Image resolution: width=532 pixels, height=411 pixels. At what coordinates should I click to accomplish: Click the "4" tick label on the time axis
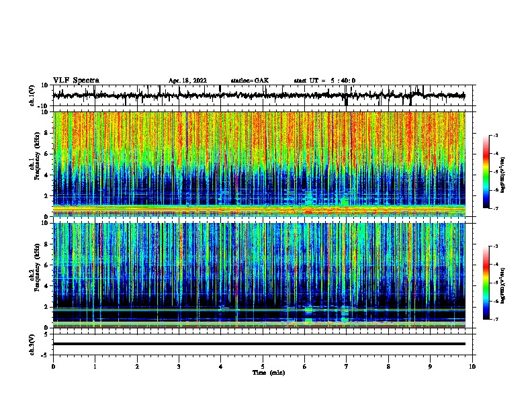tap(221, 367)
